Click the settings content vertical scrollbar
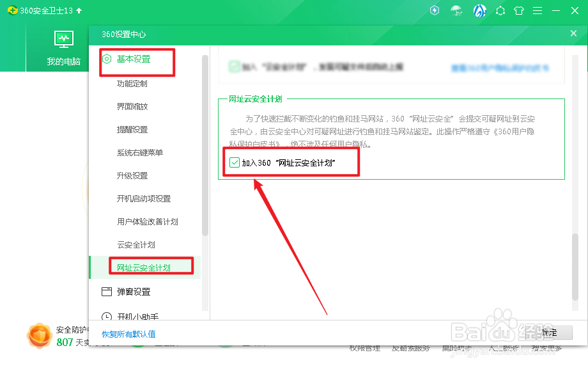The width and height of the screenshot is (588, 371). click(x=575, y=267)
